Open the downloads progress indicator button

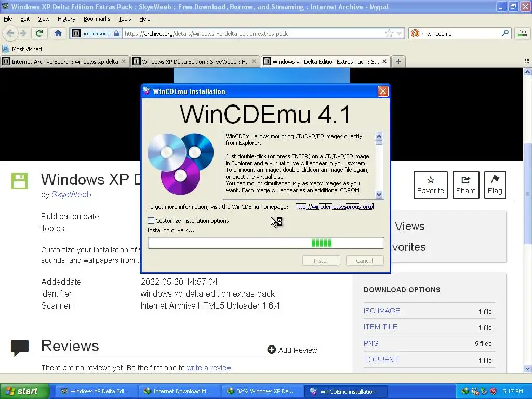pyautogui.click(x=523, y=33)
